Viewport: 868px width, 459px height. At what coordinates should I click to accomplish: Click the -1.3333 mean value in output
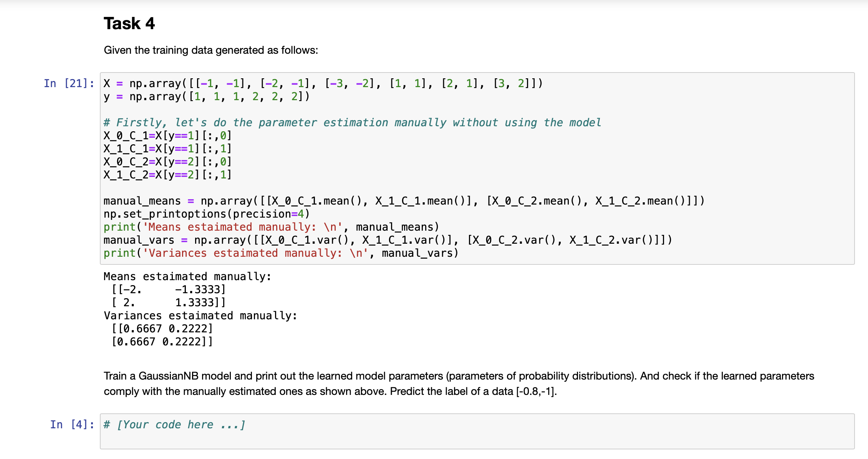click(200, 289)
